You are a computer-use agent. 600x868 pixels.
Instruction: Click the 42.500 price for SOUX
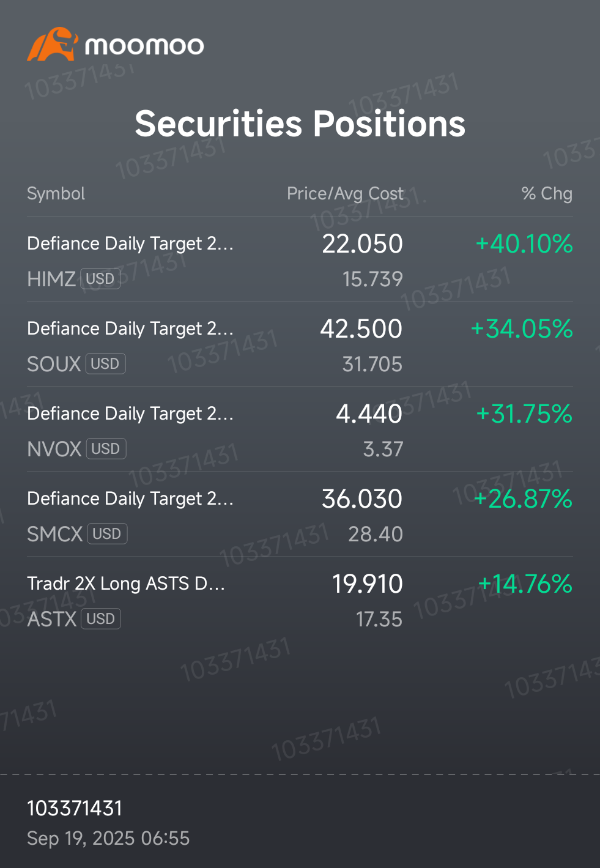point(361,329)
